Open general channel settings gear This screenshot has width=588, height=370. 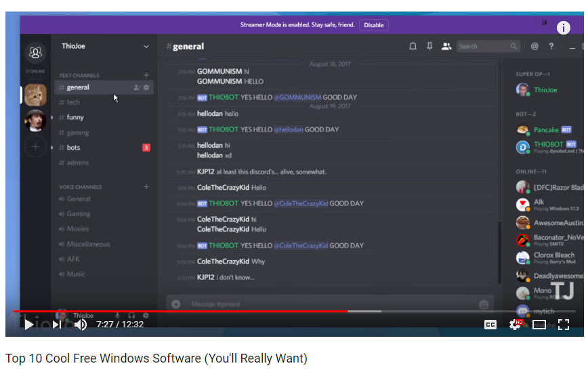pyautogui.click(x=146, y=87)
